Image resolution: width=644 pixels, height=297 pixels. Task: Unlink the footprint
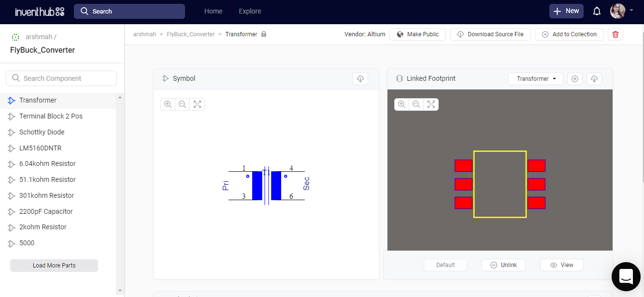[x=503, y=265]
